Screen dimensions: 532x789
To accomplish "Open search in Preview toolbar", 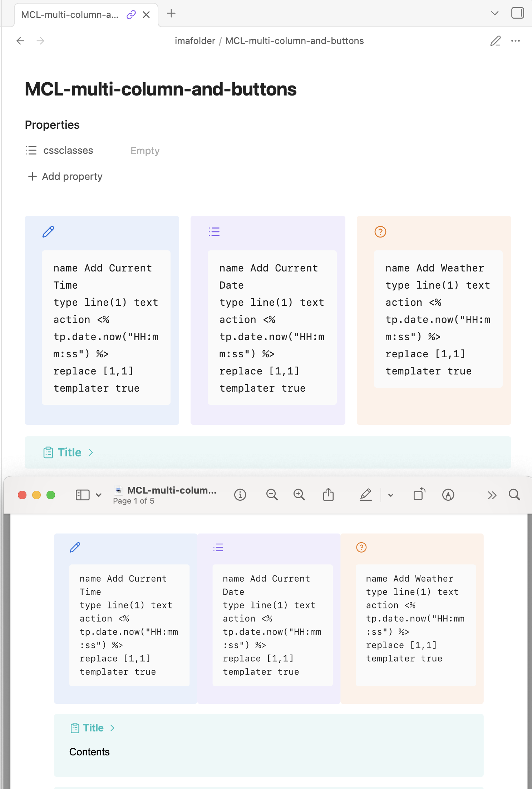I will pos(514,495).
